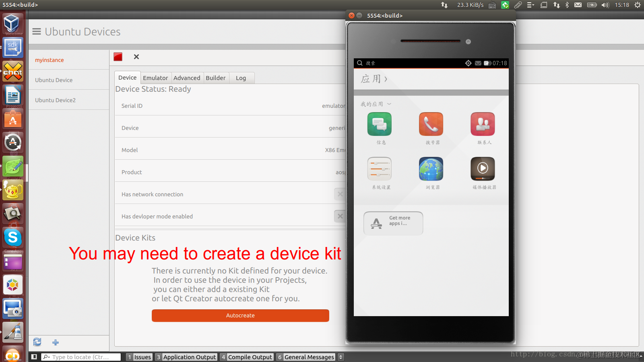Viewport: 644px width, 362px height.
Task: Expand the output panes selector arrows
Action: point(341,357)
